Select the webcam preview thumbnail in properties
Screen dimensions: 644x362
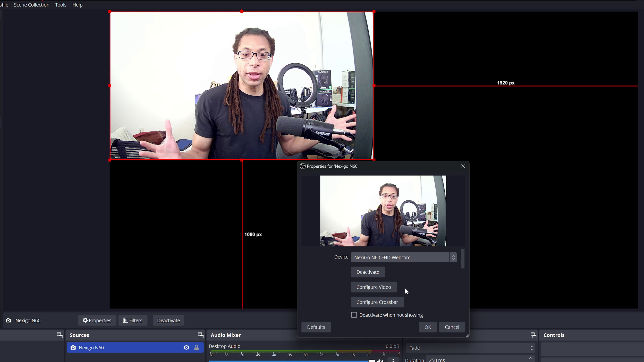point(383,211)
